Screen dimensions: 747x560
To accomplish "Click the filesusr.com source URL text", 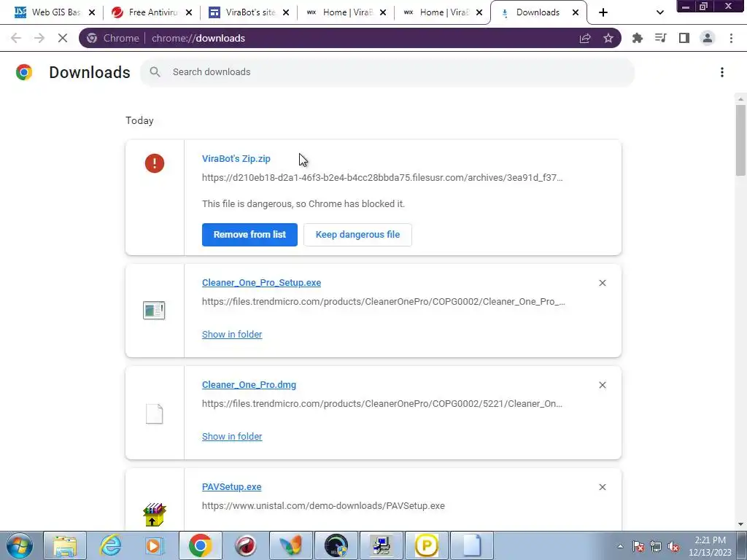I will [382, 178].
